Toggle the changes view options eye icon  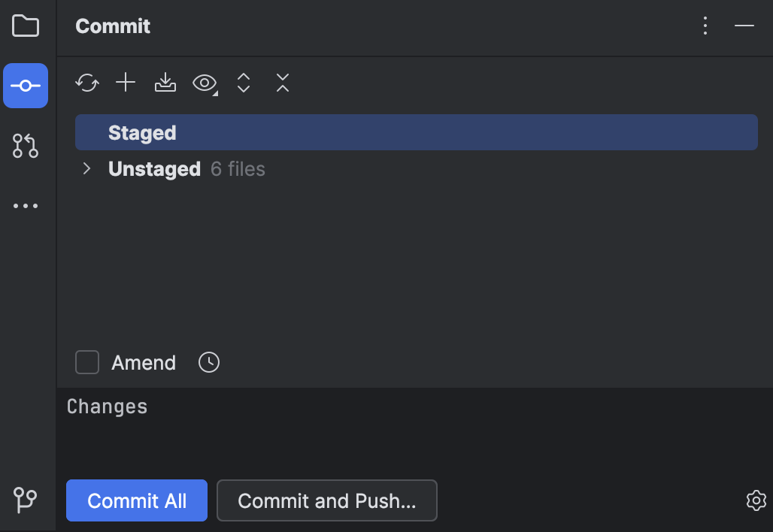pos(203,83)
